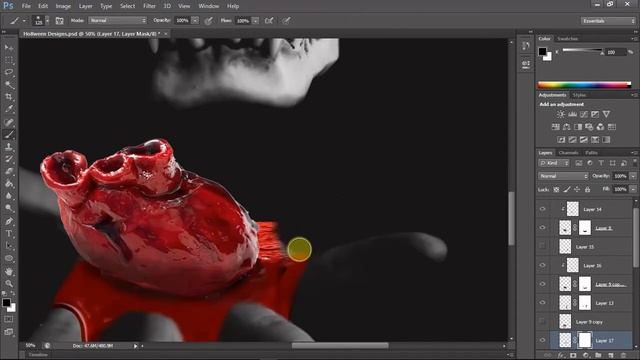Switch to the Paths tab
Image resolution: width=640 pixels, height=360 pixels.
click(591, 153)
